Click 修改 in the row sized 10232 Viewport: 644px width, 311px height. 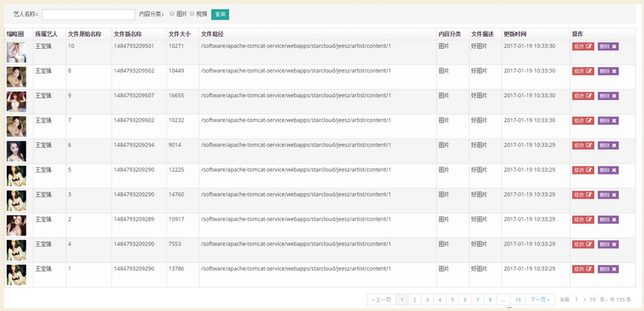pyautogui.click(x=583, y=120)
